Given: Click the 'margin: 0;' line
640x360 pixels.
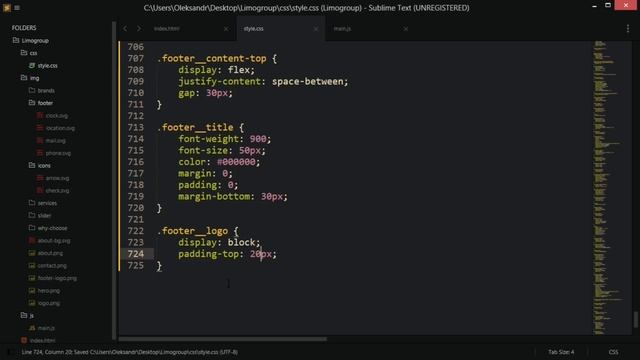Looking at the screenshot, I should point(205,173).
